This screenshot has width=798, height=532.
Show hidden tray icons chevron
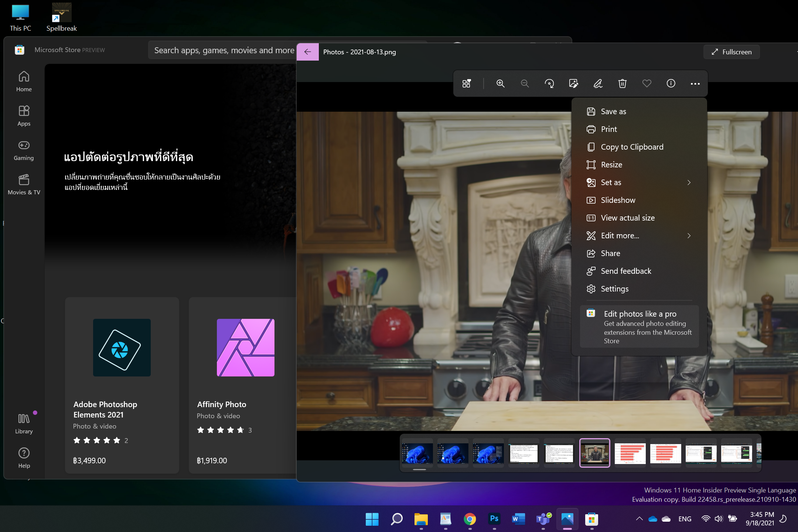coord(640,519)
